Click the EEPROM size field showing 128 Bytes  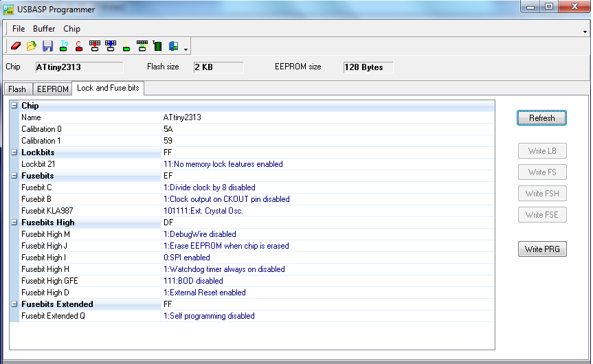click(x=368, y=67)
